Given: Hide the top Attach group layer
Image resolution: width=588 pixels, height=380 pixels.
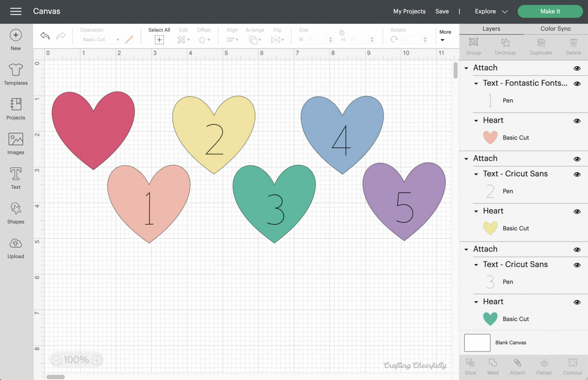Looking at the screenshot, I should point(577,68).
